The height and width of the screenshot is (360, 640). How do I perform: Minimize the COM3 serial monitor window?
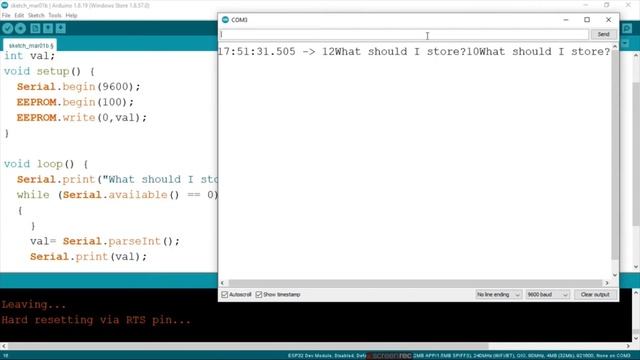coord(566,20)
